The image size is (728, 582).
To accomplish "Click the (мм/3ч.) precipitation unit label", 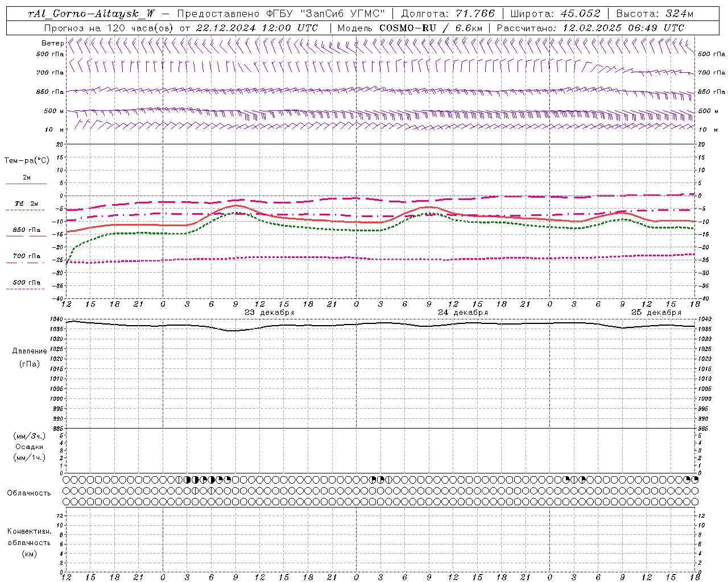I will pos(30,436).
